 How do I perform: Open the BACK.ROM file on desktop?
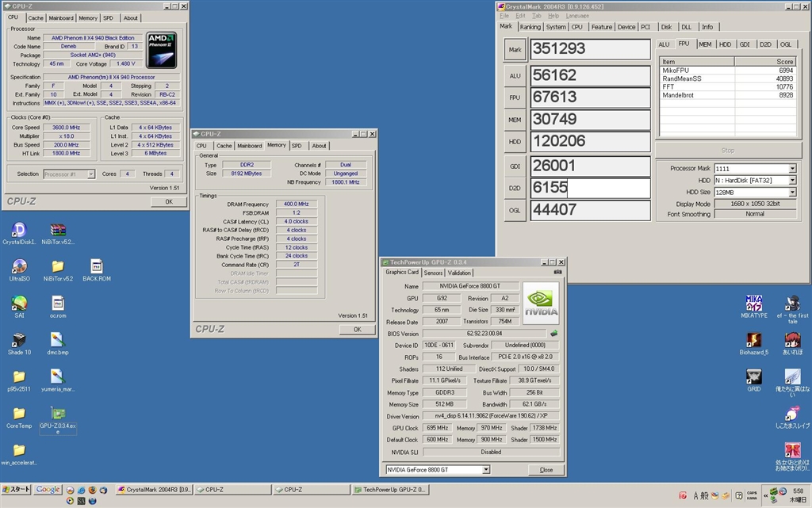pos(96,267)
